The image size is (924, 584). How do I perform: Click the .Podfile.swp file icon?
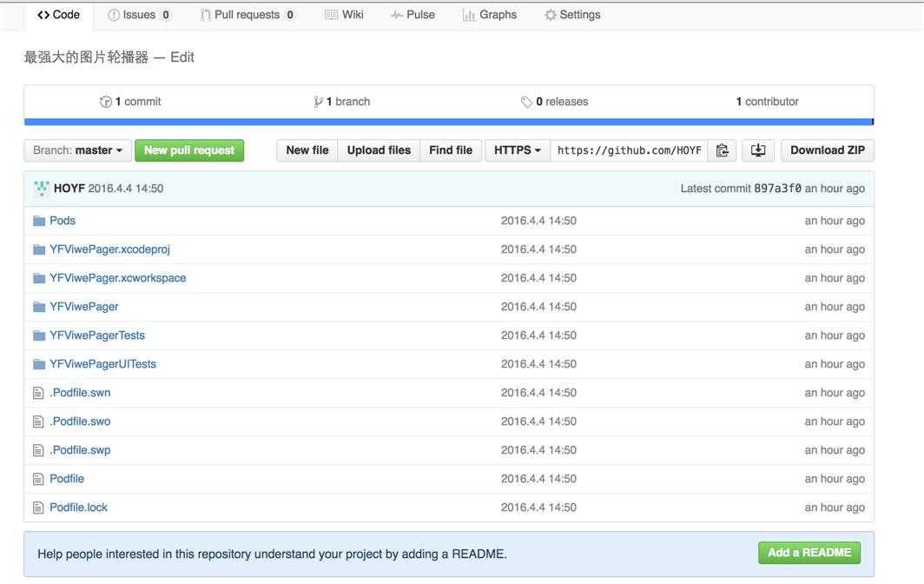click(x=38, y=450)
